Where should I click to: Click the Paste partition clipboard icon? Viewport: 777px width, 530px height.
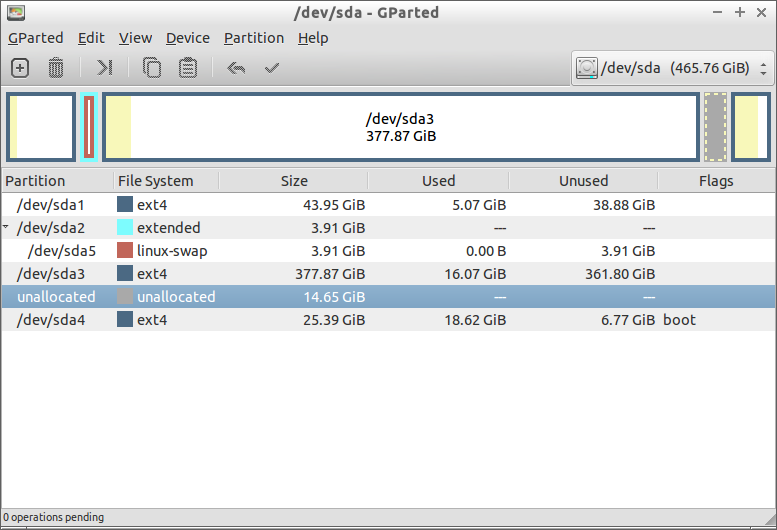click(188, 68)
